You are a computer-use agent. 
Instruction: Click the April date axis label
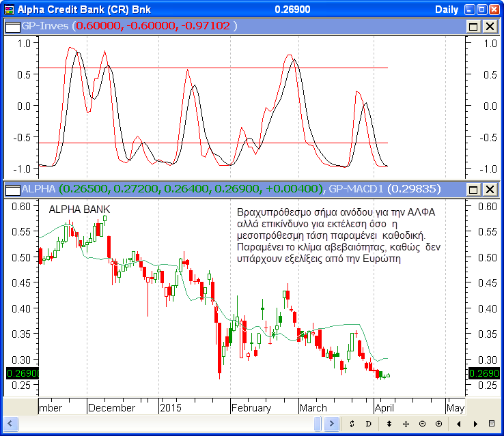click(384, 408)
